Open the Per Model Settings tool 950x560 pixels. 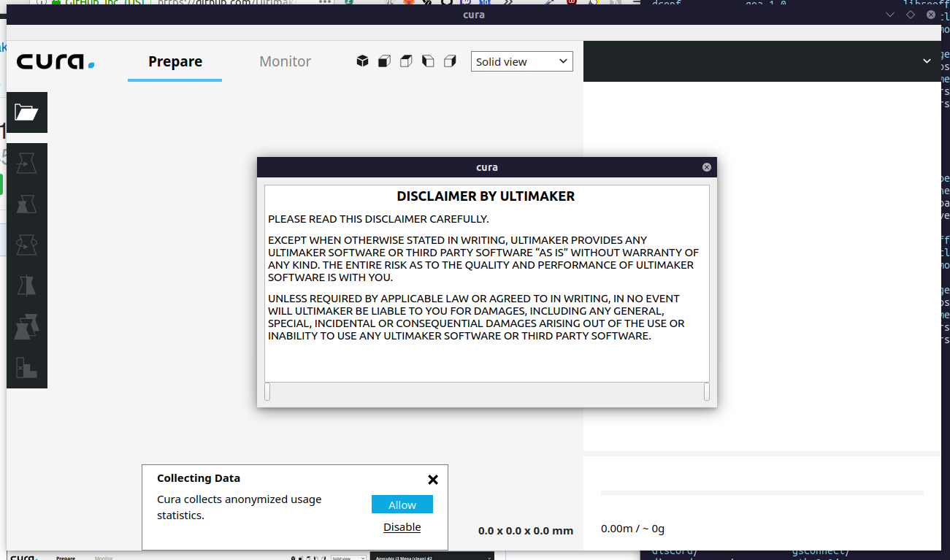[26, 326]
